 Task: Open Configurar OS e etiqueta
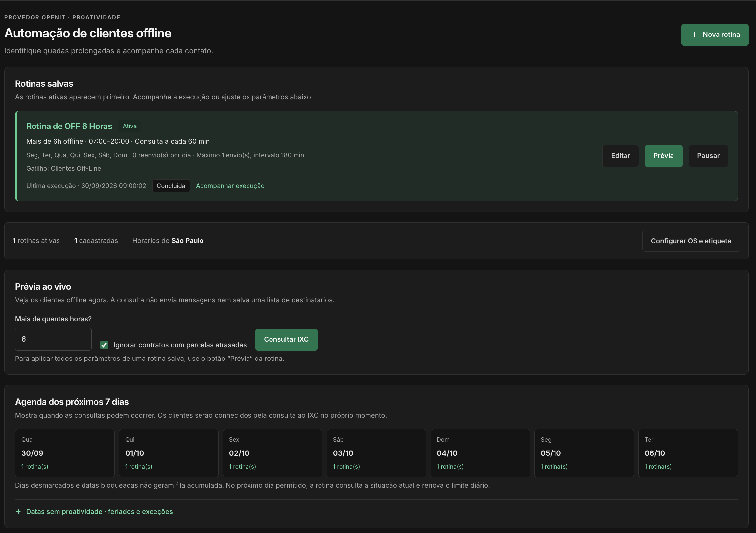point(691,241)
